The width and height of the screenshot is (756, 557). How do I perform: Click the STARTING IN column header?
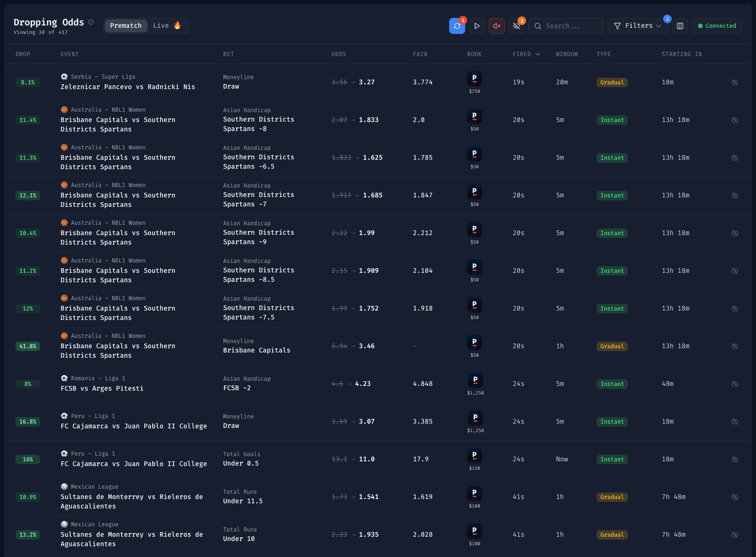tap(682, 54)
